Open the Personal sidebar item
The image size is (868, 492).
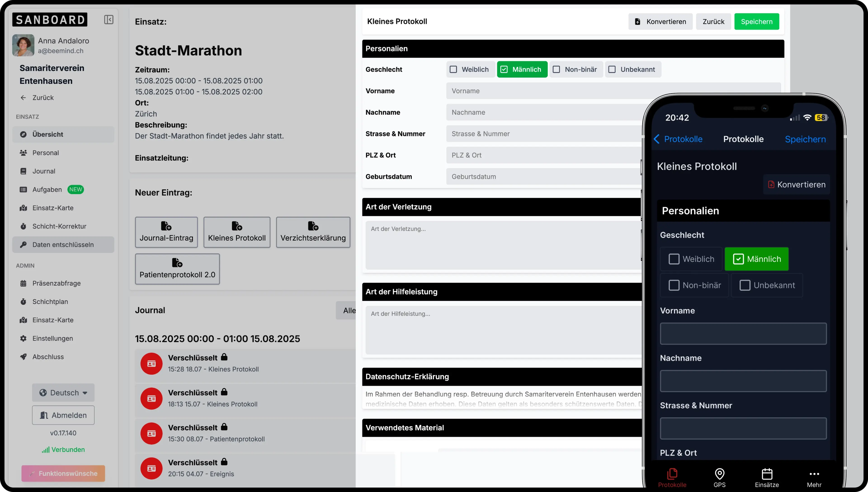pos(63,153)
